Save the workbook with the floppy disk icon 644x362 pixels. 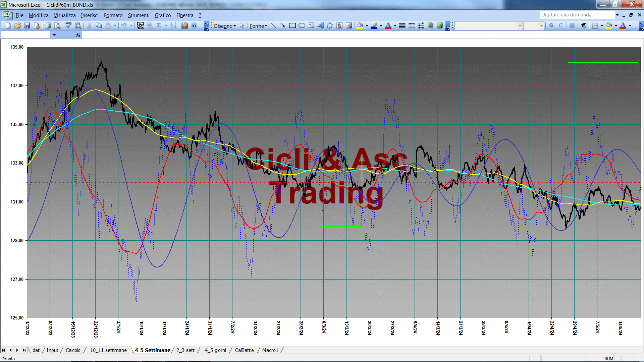point(27,25)
